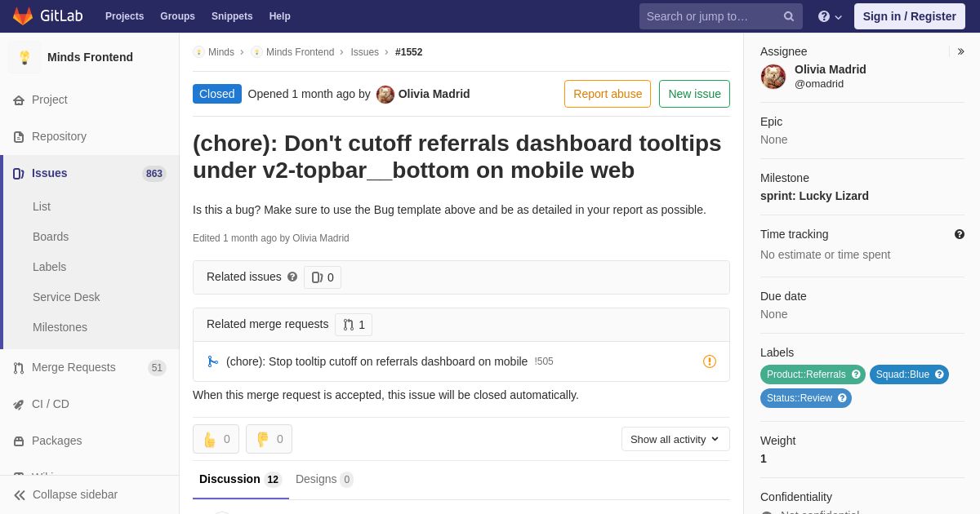Click the search magnifier icon
The image size is (980, 514).
(789, 16)
